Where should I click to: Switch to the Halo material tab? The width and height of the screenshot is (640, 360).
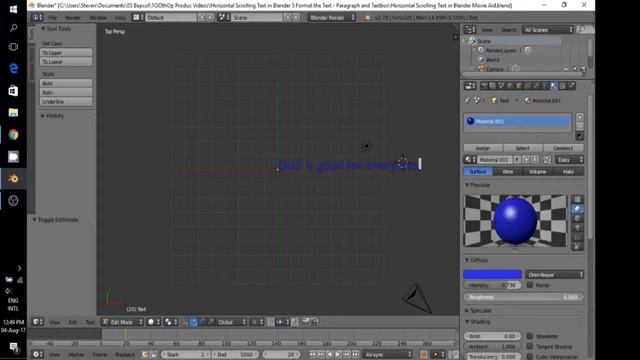click(x=568, y=172)
